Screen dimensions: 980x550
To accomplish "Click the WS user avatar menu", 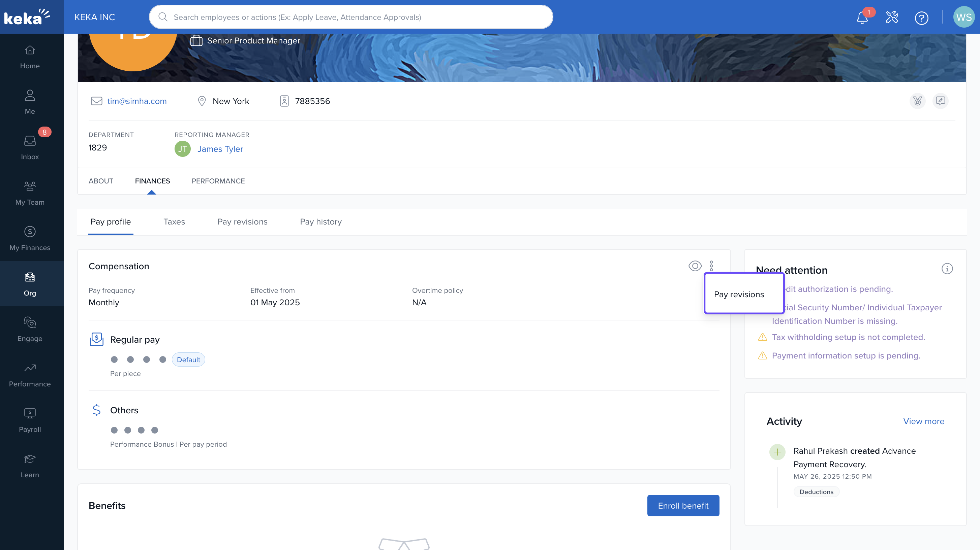I will point(963,17).
